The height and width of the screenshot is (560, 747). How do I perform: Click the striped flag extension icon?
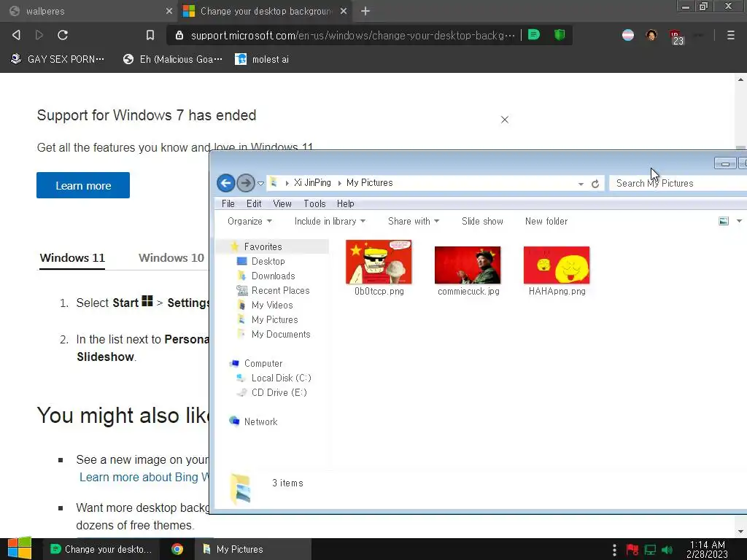[x=628, y=35]
